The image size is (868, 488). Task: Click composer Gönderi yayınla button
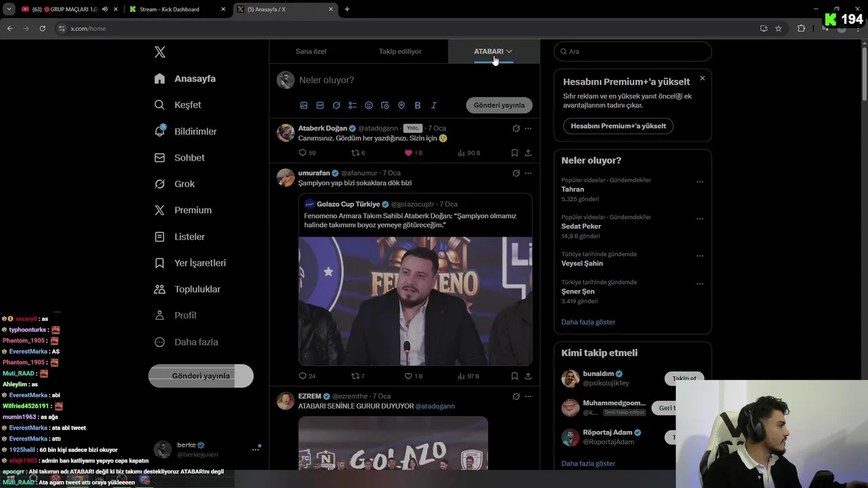[499, 106]
